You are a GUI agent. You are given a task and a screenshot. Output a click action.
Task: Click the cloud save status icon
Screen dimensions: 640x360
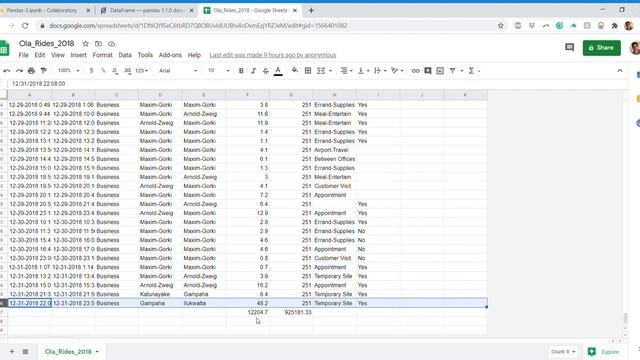tap(111, 44)
